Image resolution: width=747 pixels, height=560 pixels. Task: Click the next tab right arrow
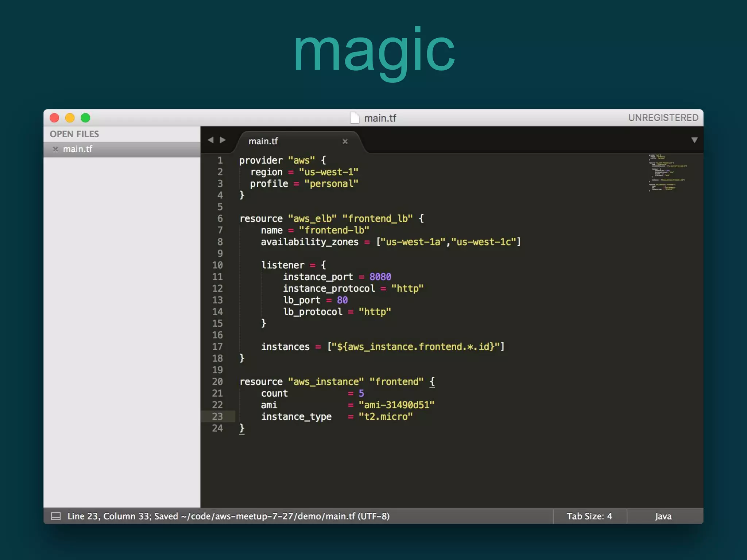(222, 140)
